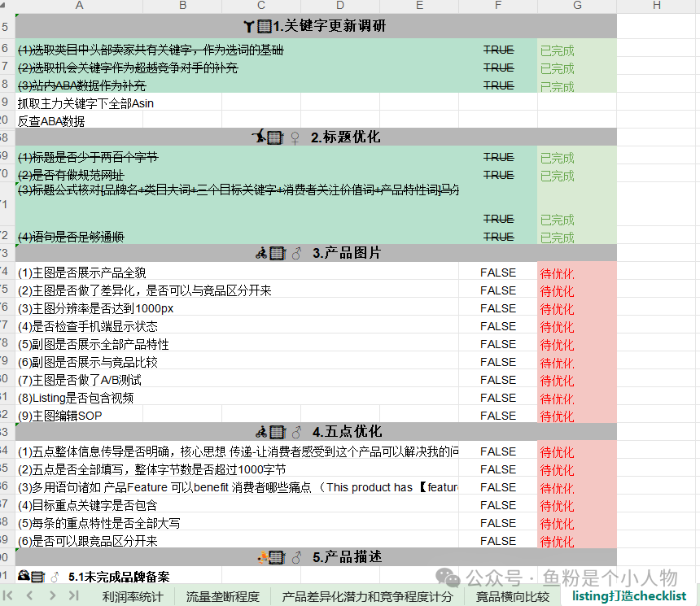Select cell (2)五点是否全部填写

coord(237,469)
